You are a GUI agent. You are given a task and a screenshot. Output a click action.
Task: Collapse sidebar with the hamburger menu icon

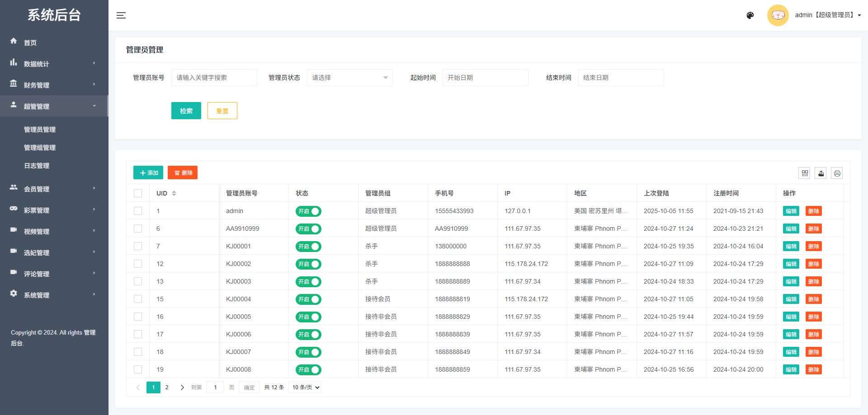click(x=121, y=15)
